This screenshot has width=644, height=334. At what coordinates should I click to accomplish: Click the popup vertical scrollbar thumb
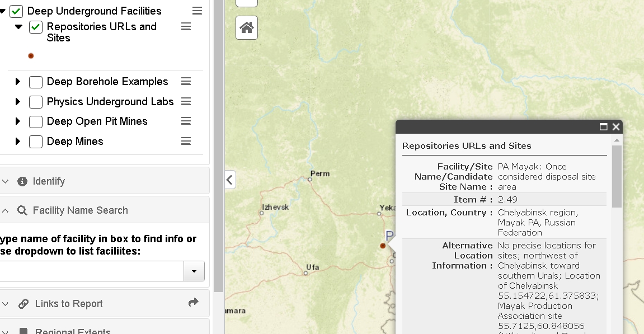617,176
